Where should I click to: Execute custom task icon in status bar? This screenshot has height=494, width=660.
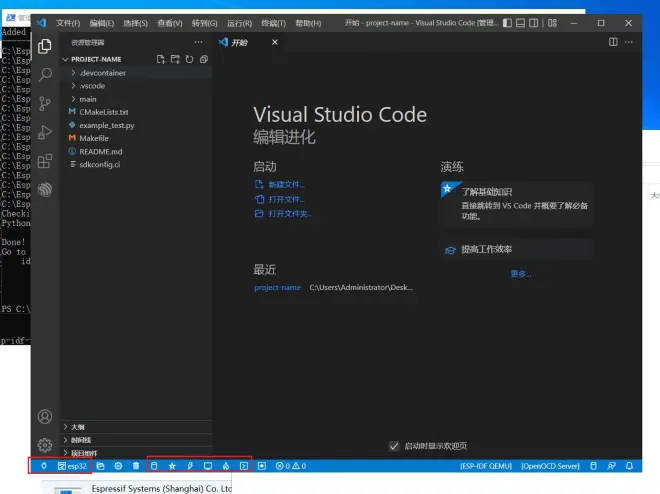262,466
